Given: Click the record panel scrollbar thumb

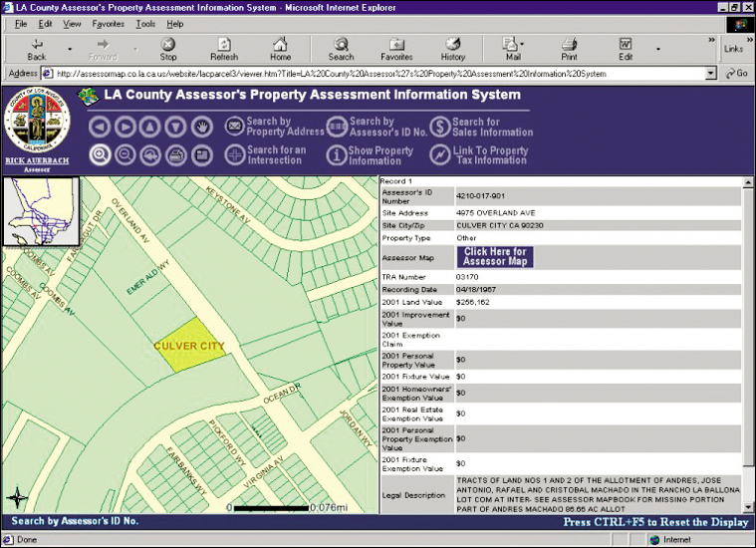Looking at the screenshot, I should 748,327.
